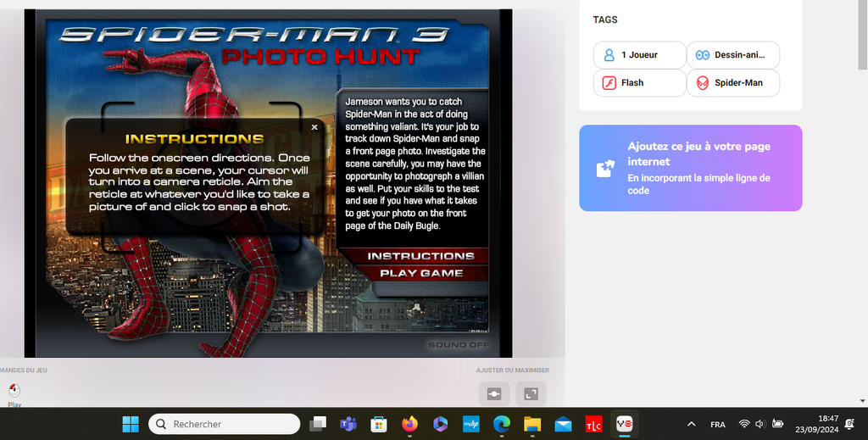The width and height of the screenshot is (868, 440).
Task: Open the clock and date panel
Action: click(x=828, y=424)
